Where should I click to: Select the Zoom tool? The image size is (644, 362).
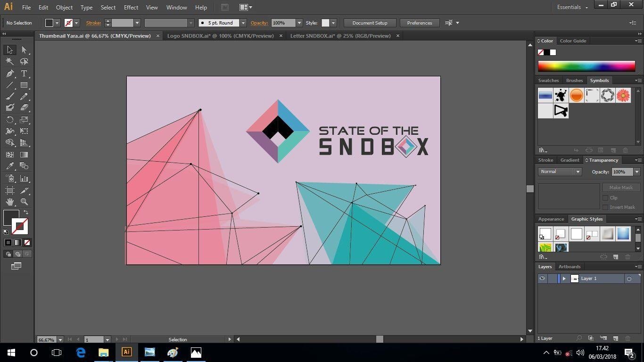click(24, 202)
